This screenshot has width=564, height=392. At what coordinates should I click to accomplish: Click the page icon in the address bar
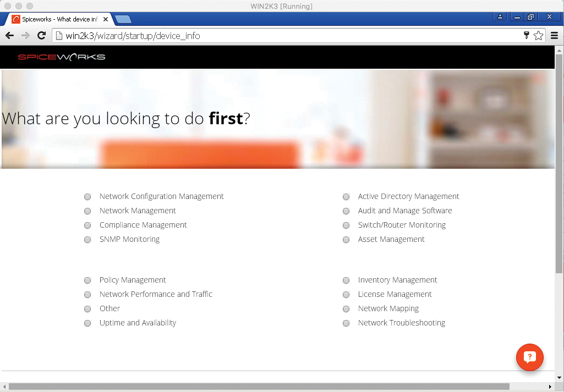click(x=58, y=34)
